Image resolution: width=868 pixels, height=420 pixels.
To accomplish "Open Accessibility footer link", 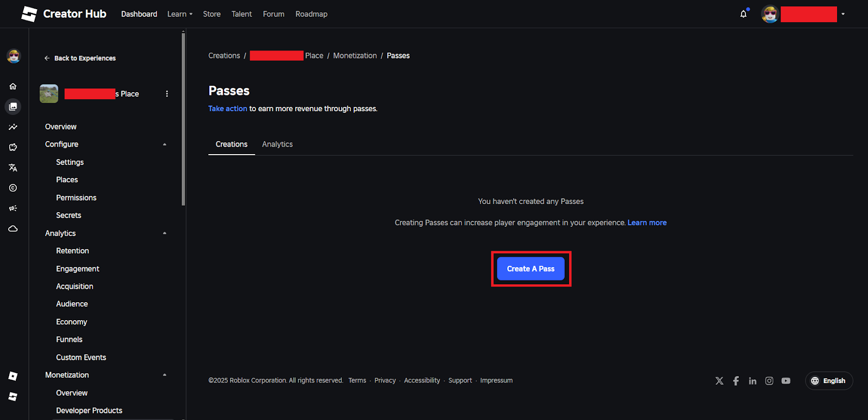I will (422, 380).
